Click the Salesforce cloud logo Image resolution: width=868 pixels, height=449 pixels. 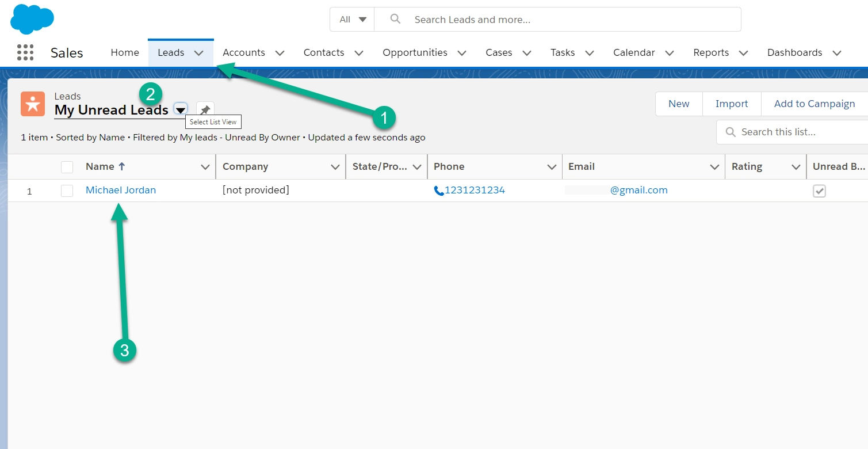click(x=32, y=18)
